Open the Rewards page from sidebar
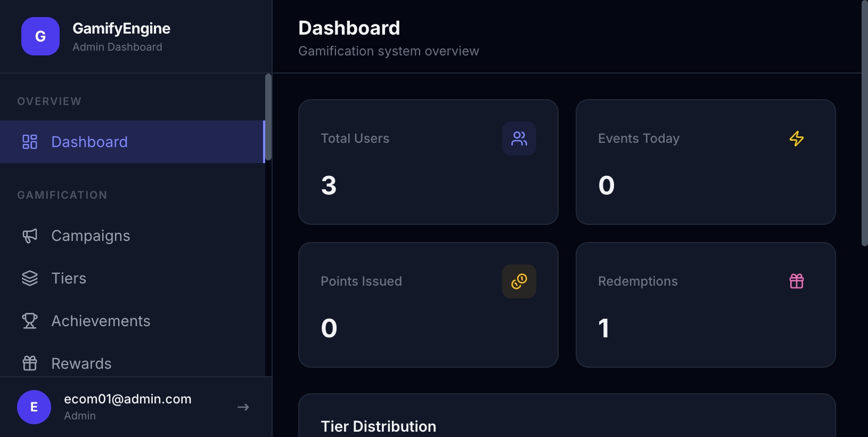The height and width of the screenshot is (437, 868). [x=81, y=363]
